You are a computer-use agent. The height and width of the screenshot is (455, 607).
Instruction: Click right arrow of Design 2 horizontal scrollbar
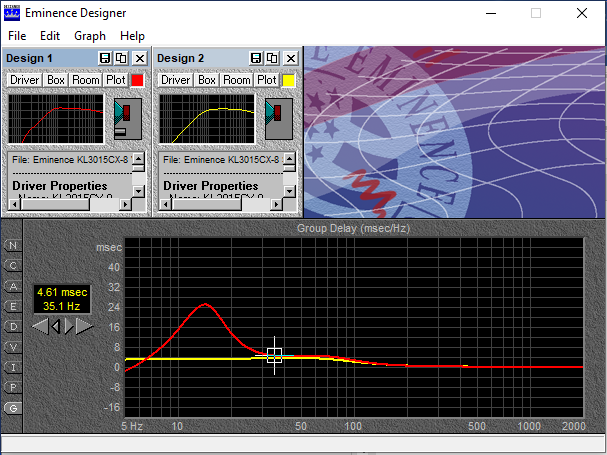[x=276, y=204]
